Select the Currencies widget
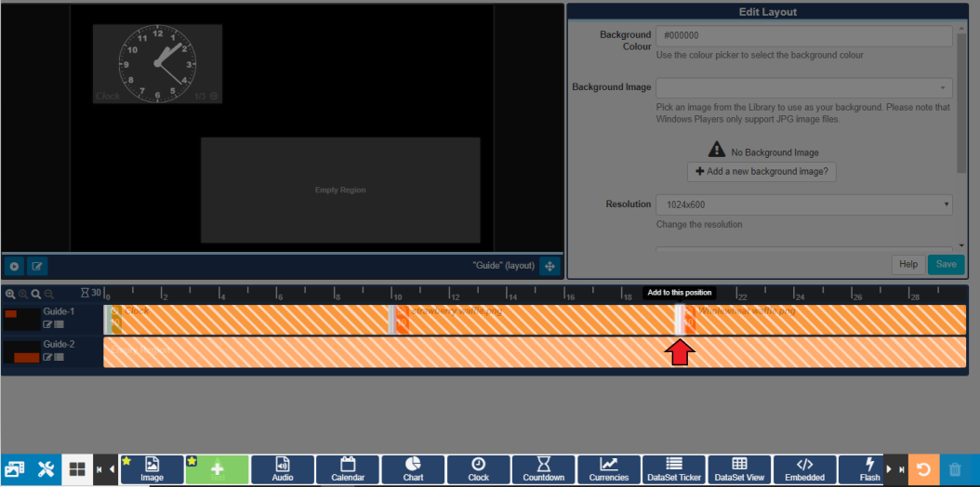 pos(609,469)
